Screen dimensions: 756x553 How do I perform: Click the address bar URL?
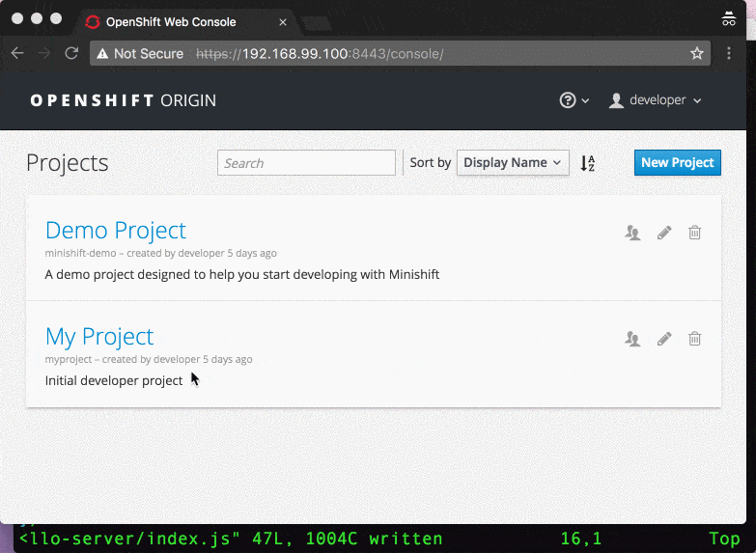[320, 53]
